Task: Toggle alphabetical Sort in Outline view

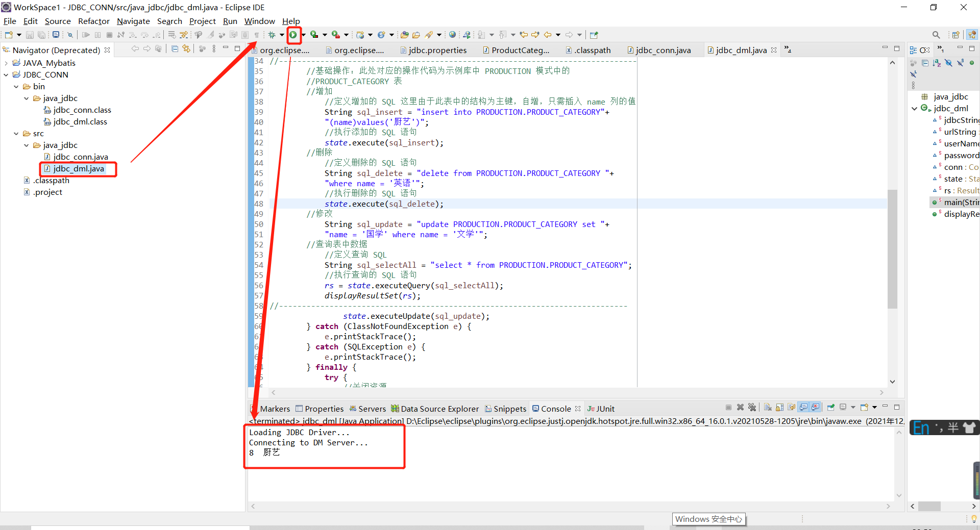Action: click(x=937, y=63)
